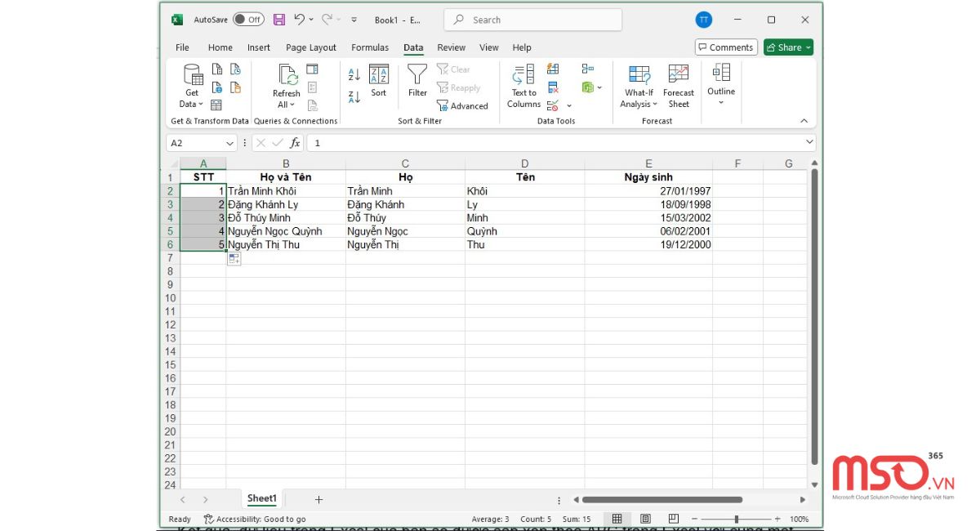This screenshot has width=980, height=531.
Task: Open the View ribbon tab
Action: click(x=489, y=47)
